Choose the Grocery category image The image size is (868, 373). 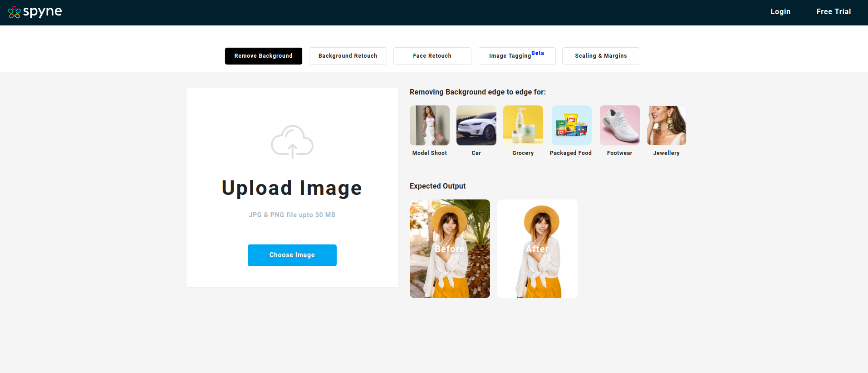click(x=523, y=125)
